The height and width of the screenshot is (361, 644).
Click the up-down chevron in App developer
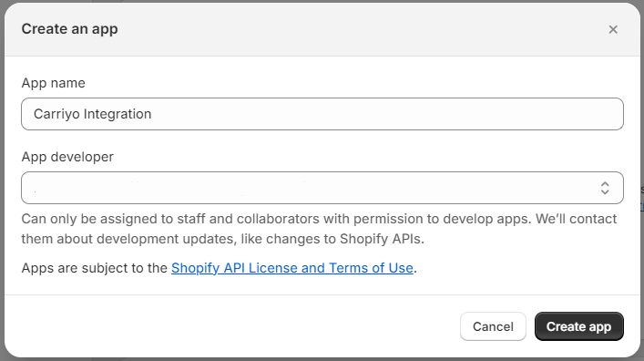click(605, 188)
